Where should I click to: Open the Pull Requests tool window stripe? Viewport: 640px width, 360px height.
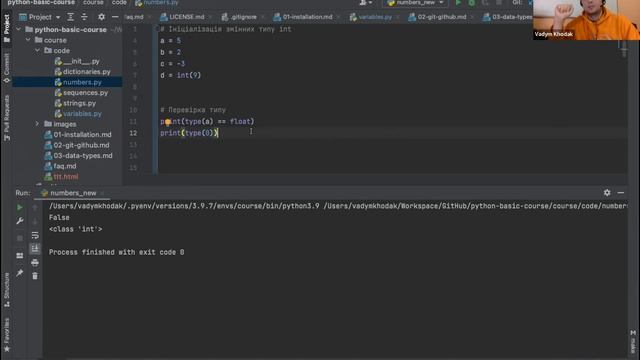coord(7,118)
